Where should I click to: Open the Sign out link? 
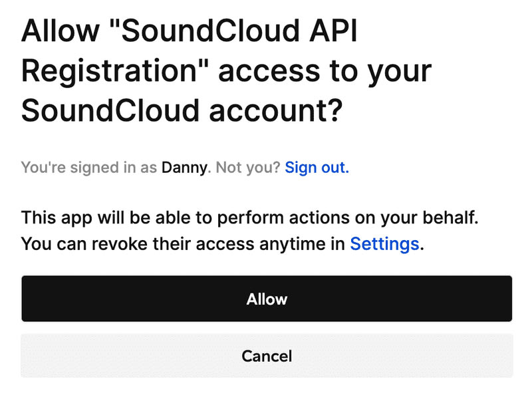coord(317,167)
